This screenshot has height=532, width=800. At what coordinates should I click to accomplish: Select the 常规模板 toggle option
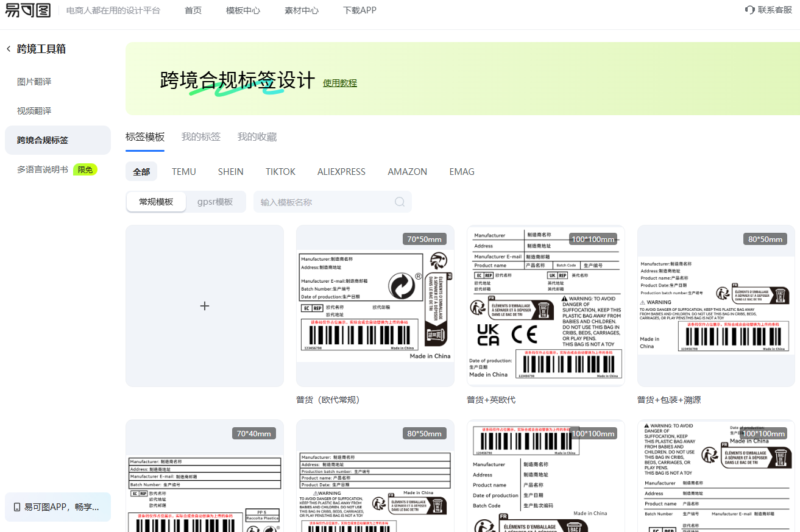(x=156, y=202)
